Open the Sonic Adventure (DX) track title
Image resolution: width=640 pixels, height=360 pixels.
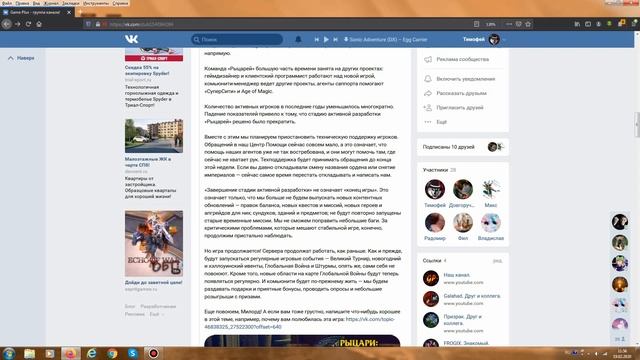388,40
